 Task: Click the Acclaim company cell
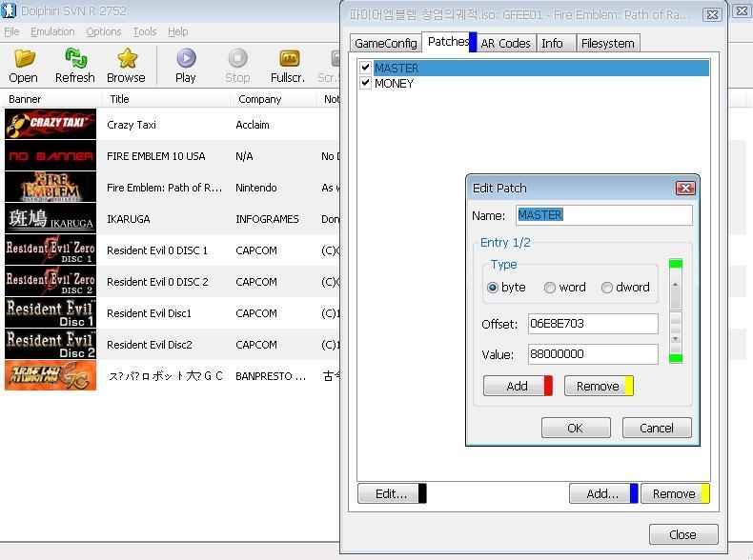(x=253, y=125)
